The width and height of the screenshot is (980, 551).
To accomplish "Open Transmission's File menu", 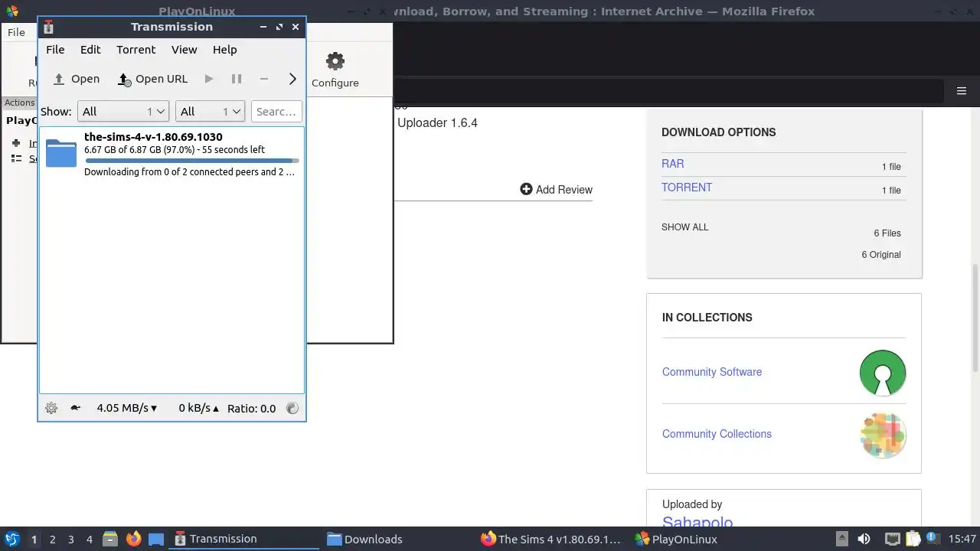I will click(55, 49).
